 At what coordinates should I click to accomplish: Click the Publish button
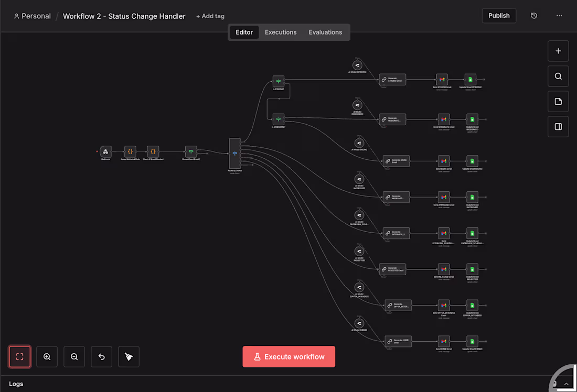point(499,15)
